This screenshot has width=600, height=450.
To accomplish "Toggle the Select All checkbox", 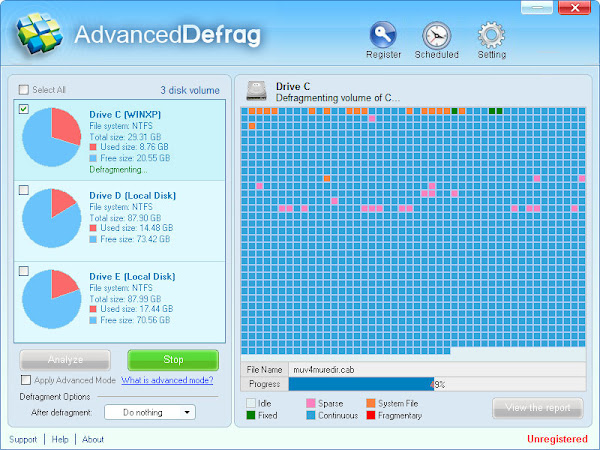I will [x=24, y=90].
